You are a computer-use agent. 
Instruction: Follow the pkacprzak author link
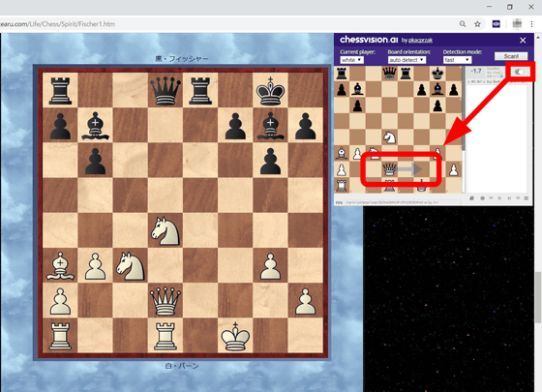tap(420, 41)
